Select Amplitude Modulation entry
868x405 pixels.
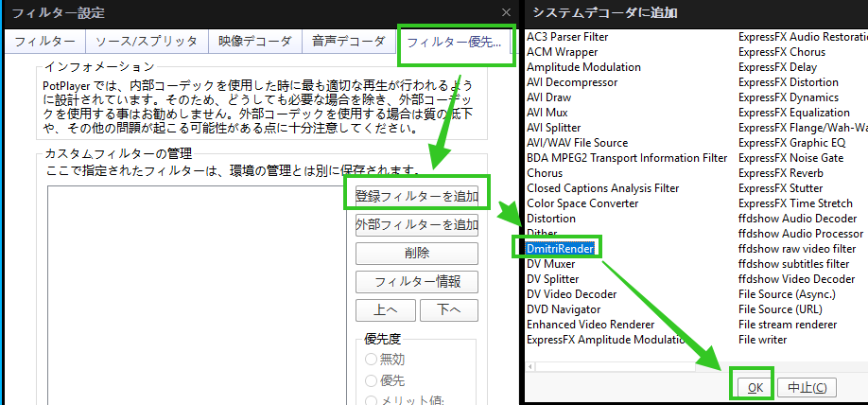tap(583, 67)
